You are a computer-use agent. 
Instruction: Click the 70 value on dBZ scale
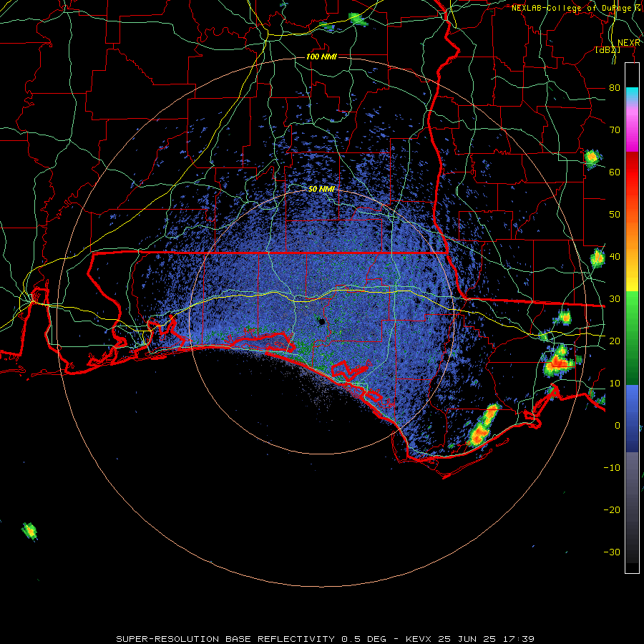[x=615, y=130]
